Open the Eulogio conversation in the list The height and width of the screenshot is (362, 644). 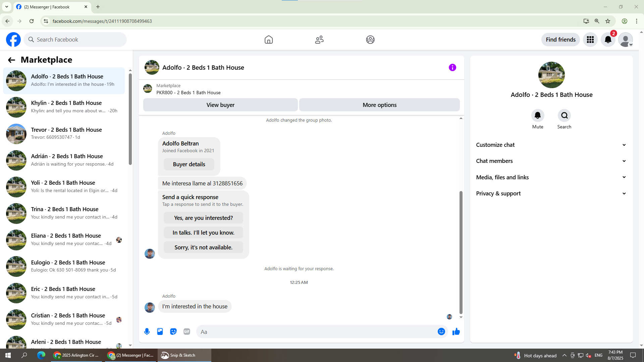[64, 266]
